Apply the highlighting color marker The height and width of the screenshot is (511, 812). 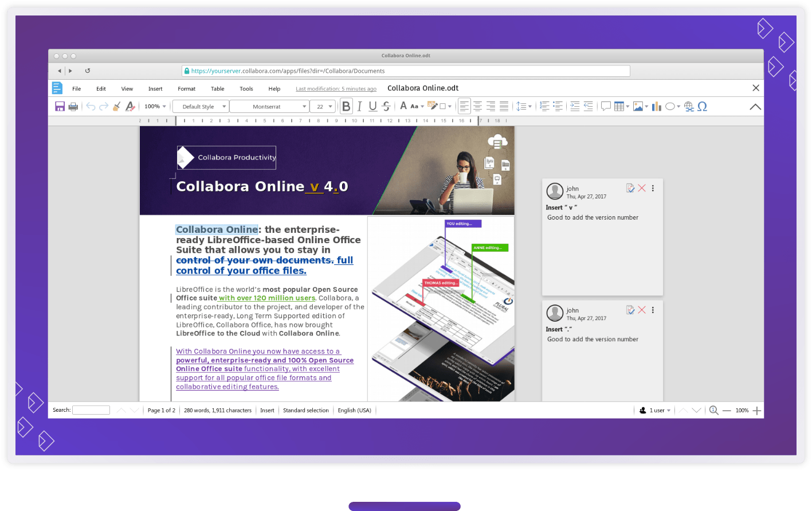[433, 106]
